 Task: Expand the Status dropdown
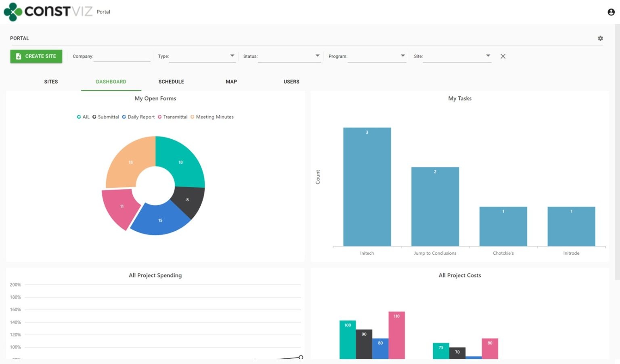click(x=317, y=56)
